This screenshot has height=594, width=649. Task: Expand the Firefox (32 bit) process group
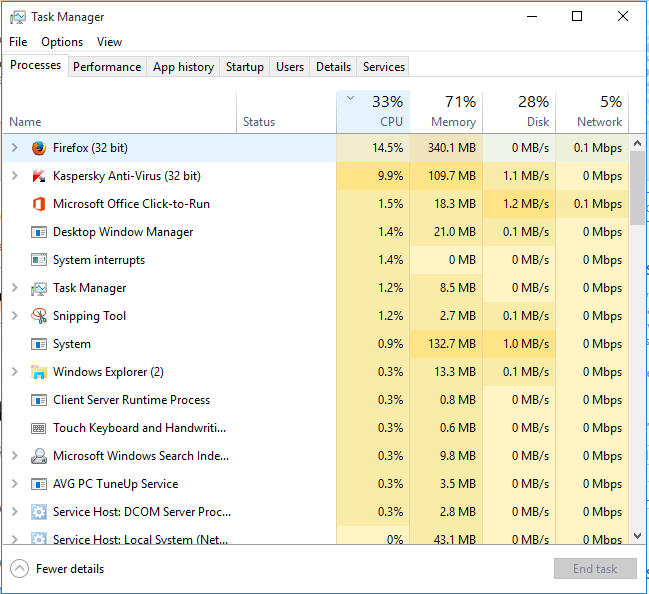(15, 147)
